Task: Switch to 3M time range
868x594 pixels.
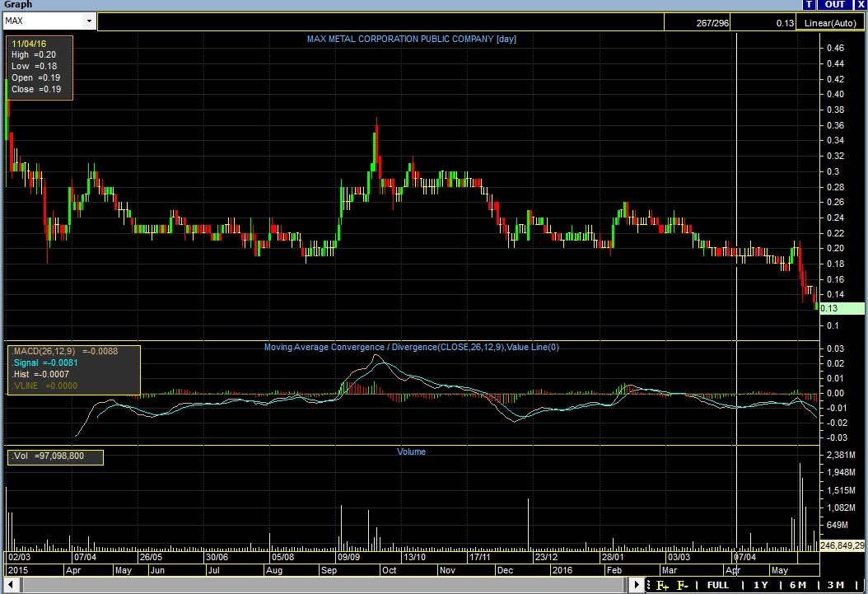Action: pyautogui.click(x=836, y=586)
